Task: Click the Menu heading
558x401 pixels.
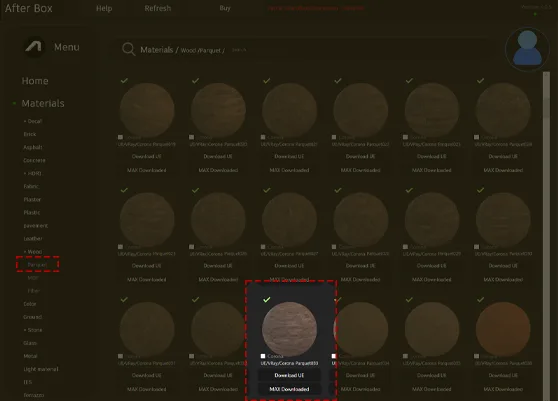Action: click(x=67, y=47)
